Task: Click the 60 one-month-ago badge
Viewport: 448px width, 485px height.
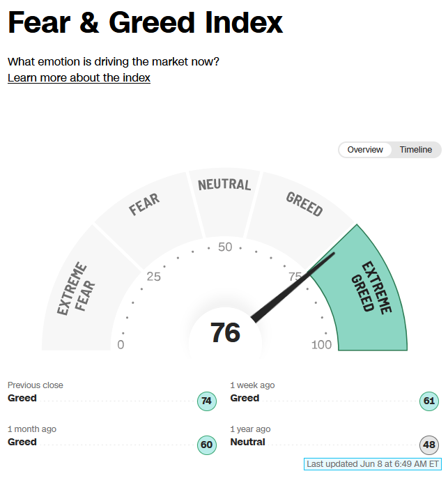Action: coord(206,445)
